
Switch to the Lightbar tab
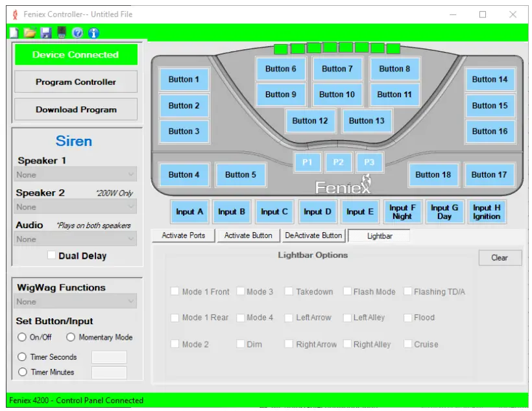pyautogui.click(x=380, y=236)
